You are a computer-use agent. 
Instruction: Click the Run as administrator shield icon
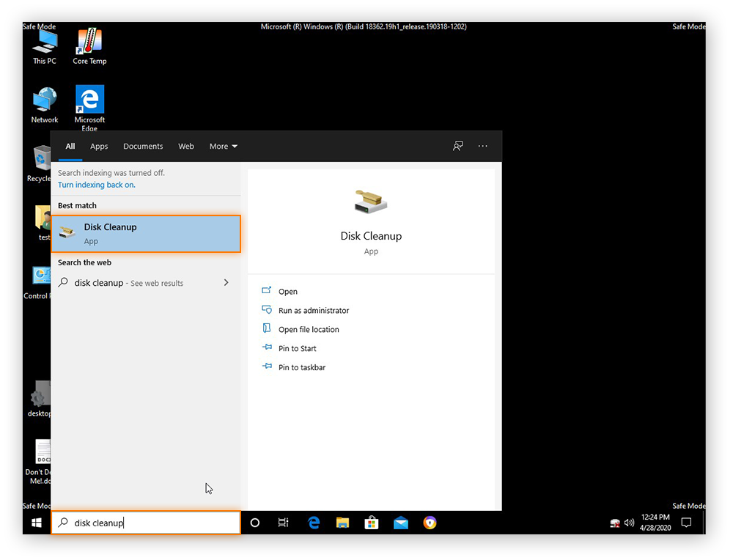(267, 309)
